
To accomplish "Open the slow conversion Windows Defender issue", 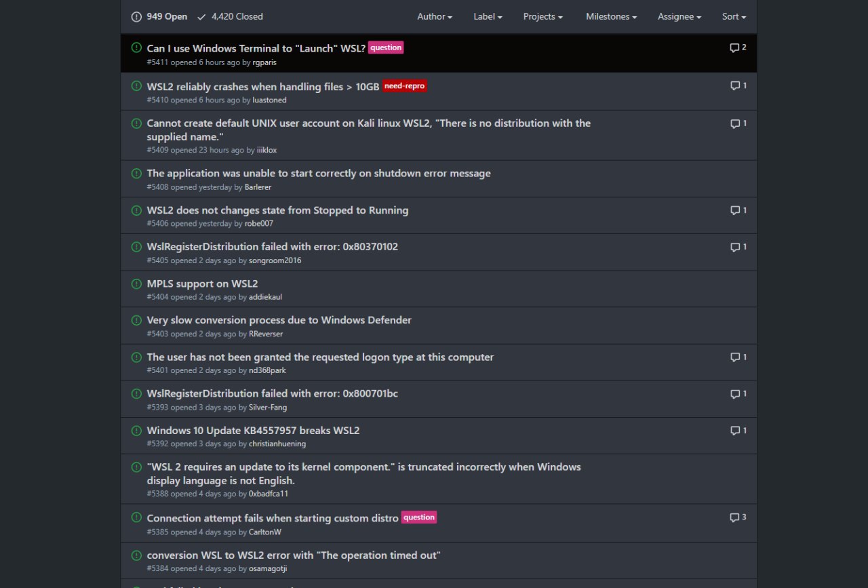I will [279, 320].
